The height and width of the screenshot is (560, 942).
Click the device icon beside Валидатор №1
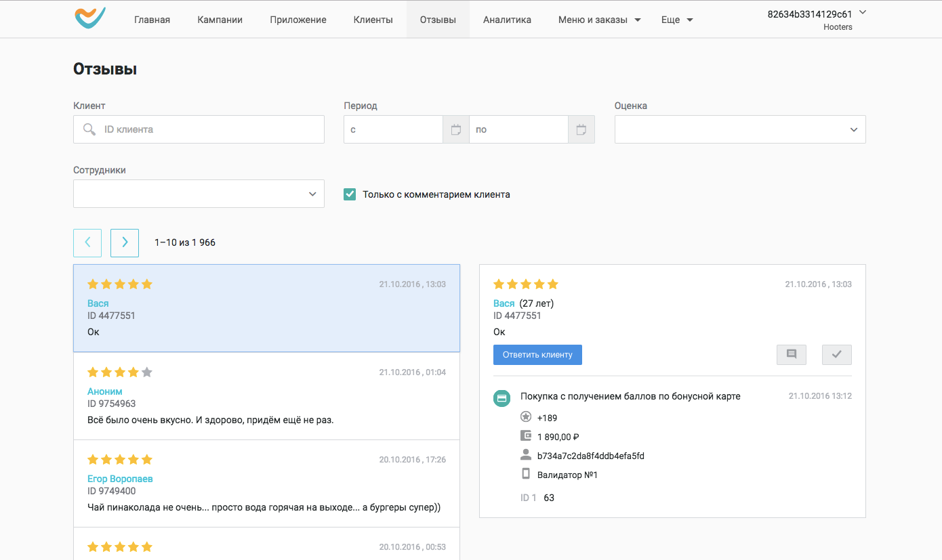(x=526, y=475)
